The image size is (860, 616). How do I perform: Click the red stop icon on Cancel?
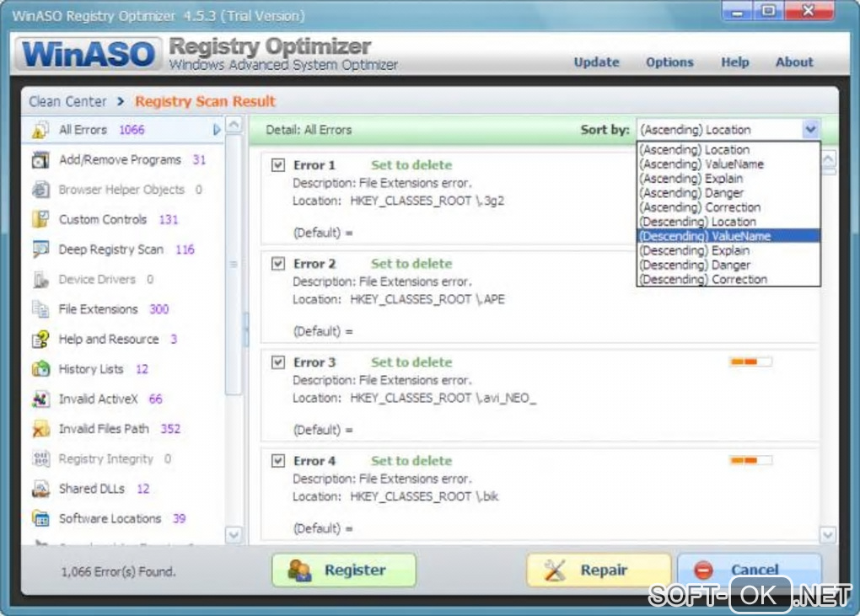703,570
